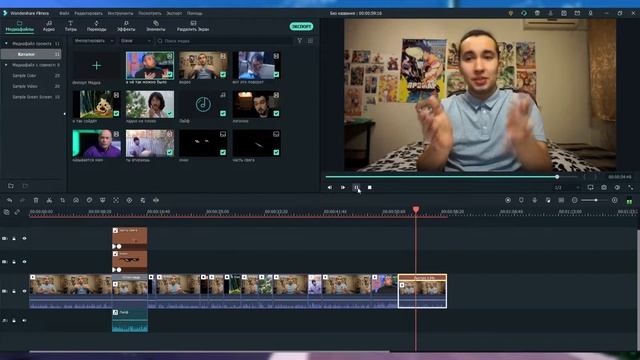Click the zoom in plus circle icon
This screenshot has height=360, width=640.
click(x=615, y=200)
